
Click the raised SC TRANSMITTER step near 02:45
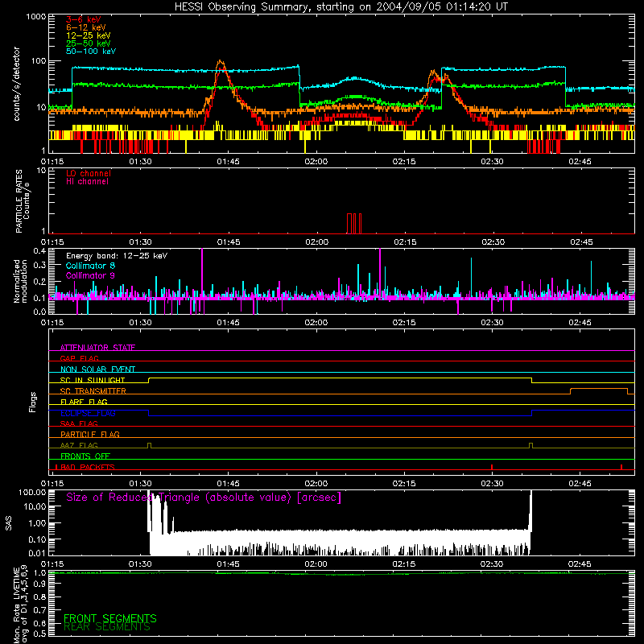599,390
